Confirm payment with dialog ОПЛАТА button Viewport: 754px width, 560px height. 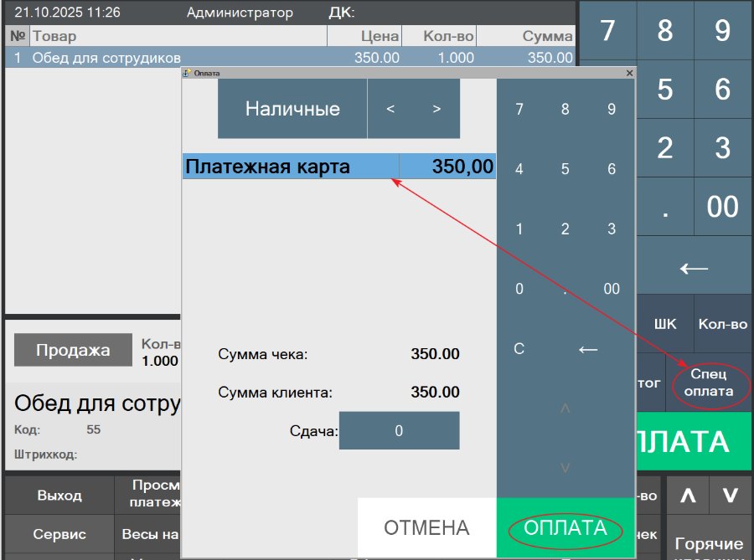565,527
